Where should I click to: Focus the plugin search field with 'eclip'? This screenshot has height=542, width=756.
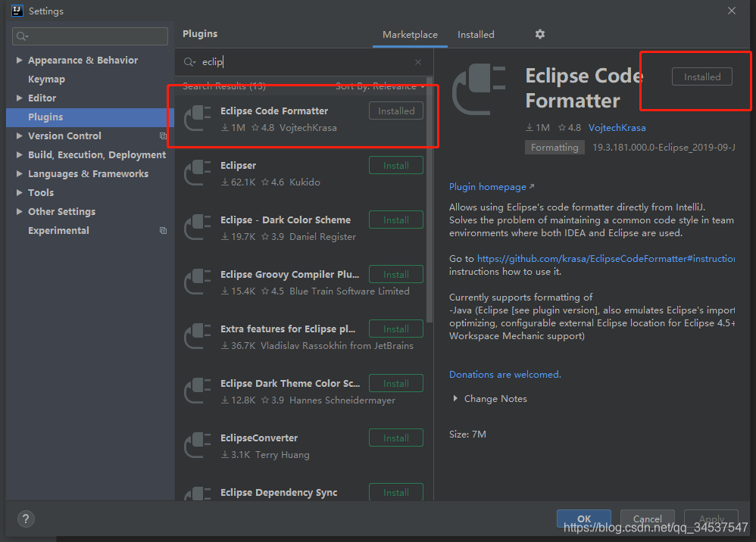(x=304, y=62)
